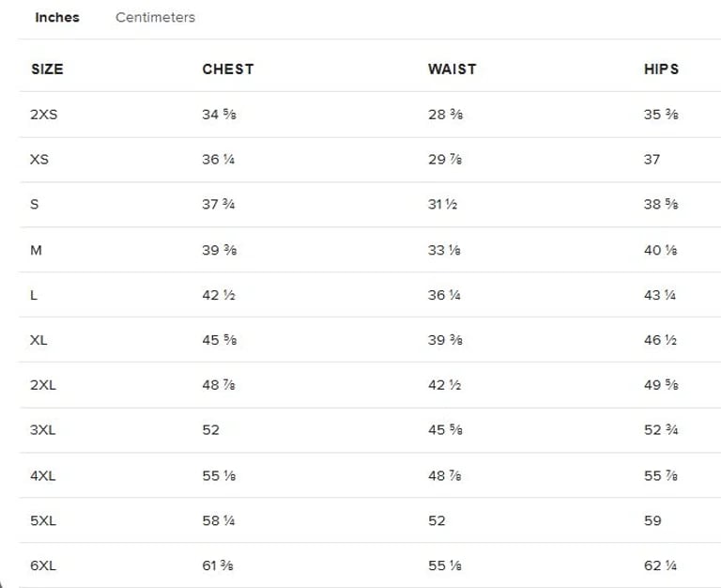
Task: Click the XS hips value 37
Action: [x=652, y=159]
